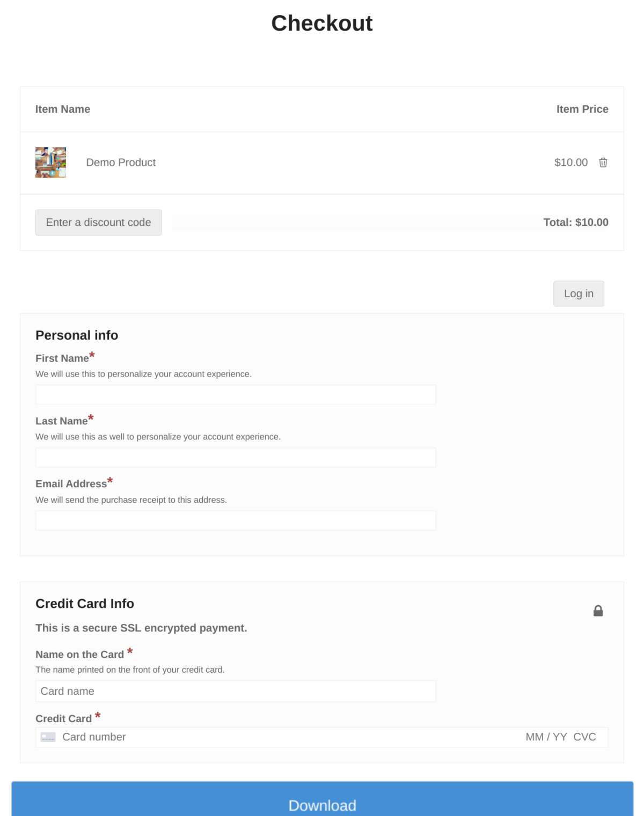Screen dimensions: 644x816
Task: Click the Log in button
Action: coord(579,293)
